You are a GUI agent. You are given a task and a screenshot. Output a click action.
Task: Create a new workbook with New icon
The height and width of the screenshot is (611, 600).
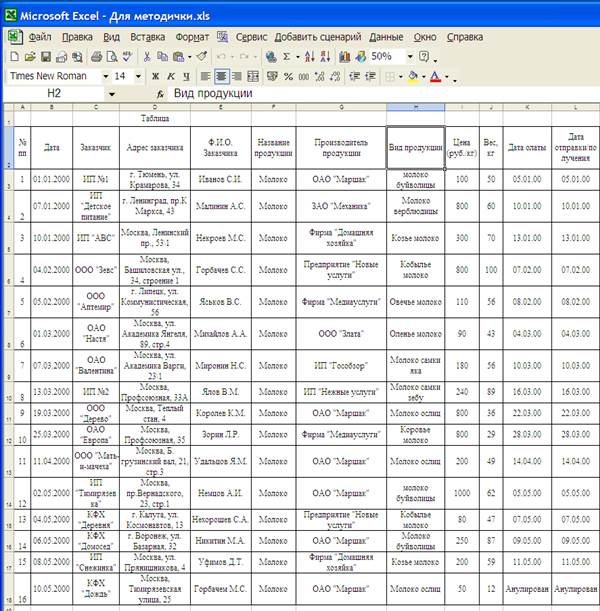pos(14,57)
